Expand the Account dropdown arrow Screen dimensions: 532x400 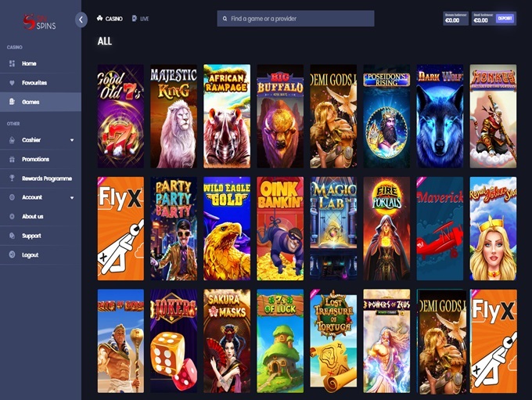coord(72,197)
